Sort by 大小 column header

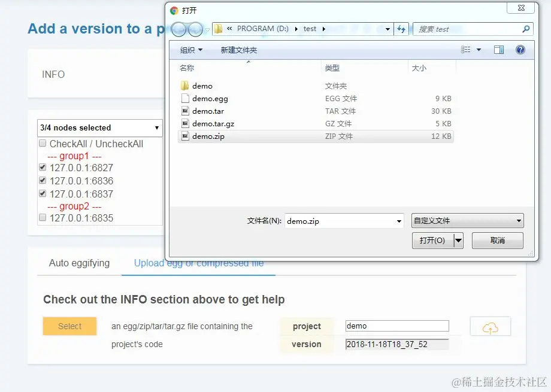419,68
